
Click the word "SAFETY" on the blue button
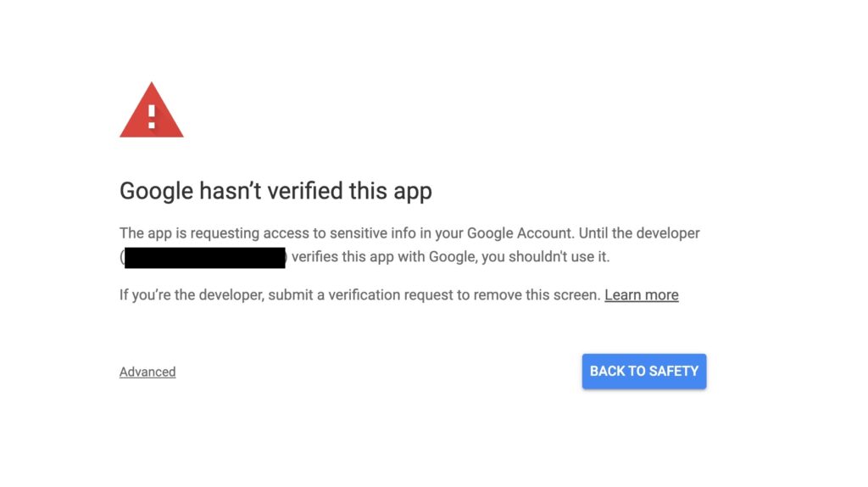(x=674, y=372)
